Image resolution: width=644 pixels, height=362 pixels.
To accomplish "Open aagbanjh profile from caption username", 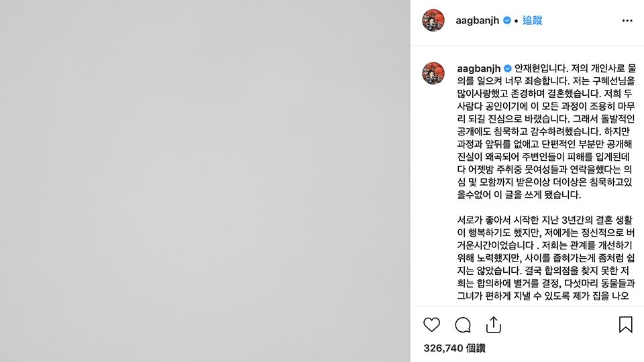I will (479, 68).
